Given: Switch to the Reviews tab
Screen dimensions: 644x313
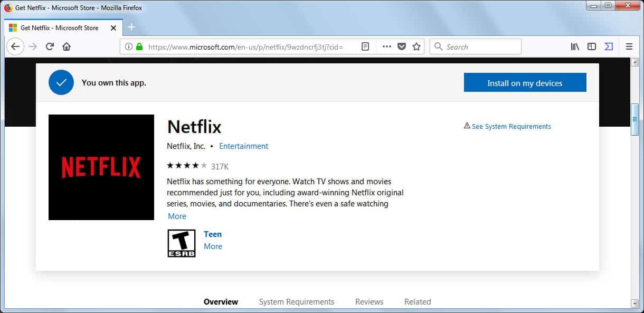Looking at the screenshot, I should click(368, 301).
